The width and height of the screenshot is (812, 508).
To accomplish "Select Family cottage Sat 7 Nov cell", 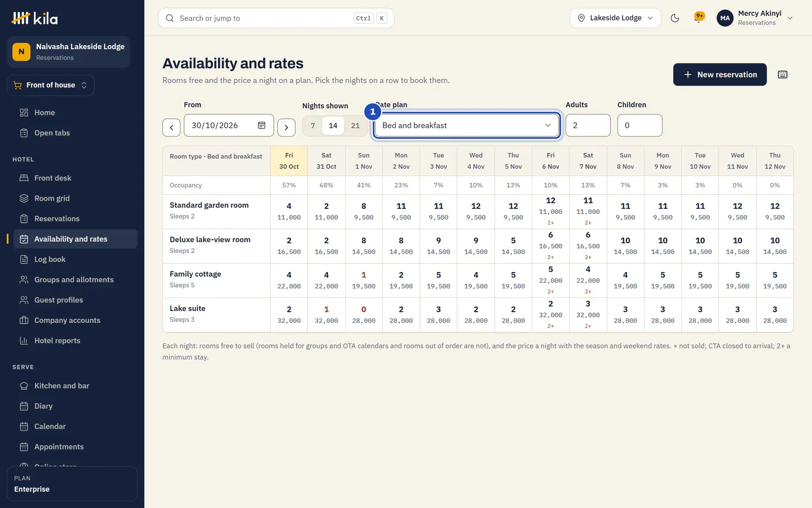I will click(588, 281).
